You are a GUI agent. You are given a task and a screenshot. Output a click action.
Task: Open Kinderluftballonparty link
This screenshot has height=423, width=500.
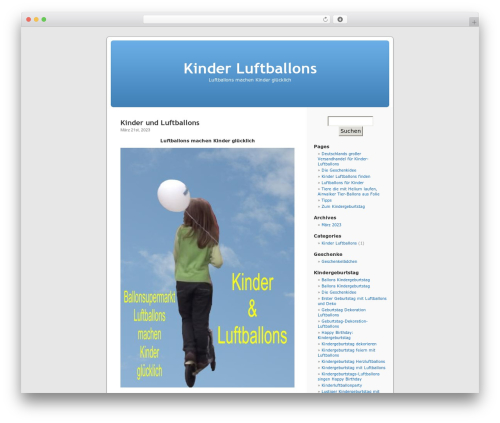point(342,386)
